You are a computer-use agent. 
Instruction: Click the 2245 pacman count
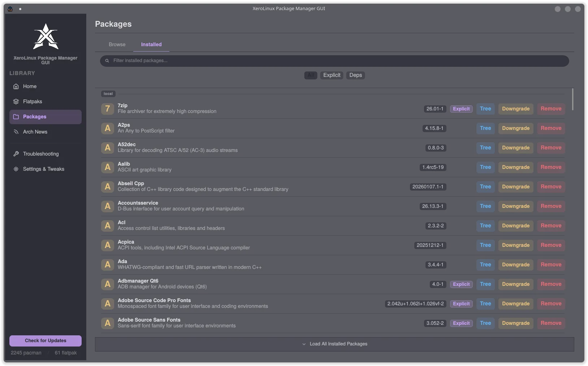26,353
